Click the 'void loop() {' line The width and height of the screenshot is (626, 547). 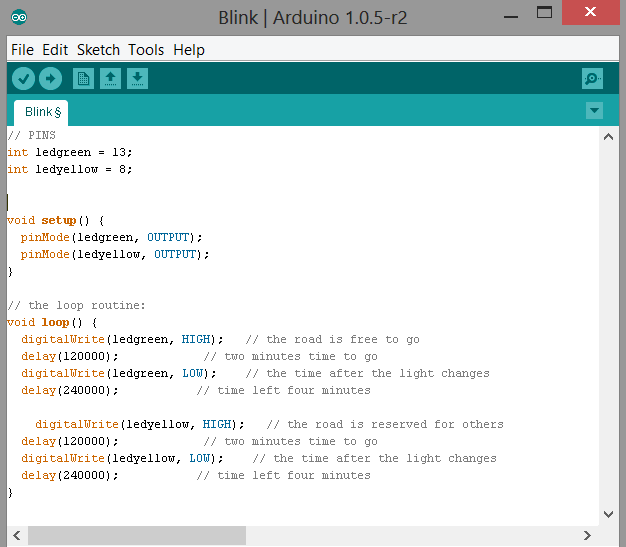pos(52,323)
